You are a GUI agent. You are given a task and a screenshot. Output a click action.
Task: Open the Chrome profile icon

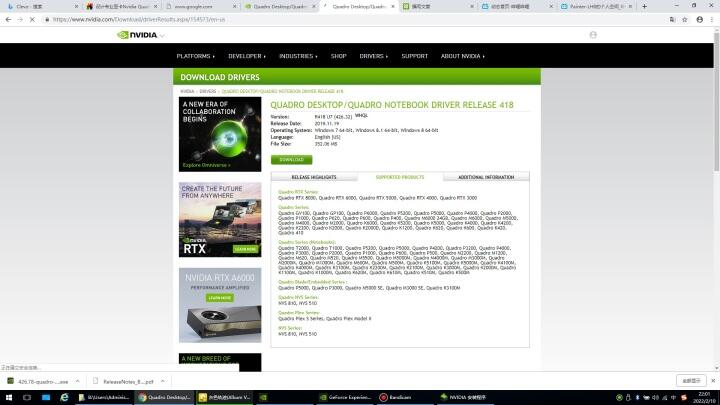[x=699, y=20]
